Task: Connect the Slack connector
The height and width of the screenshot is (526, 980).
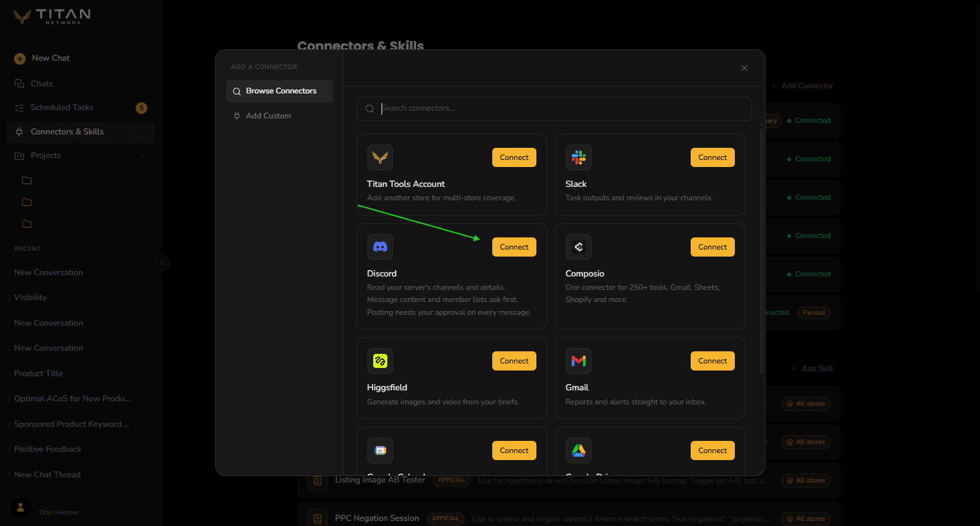Action: [x=712, y=157]
